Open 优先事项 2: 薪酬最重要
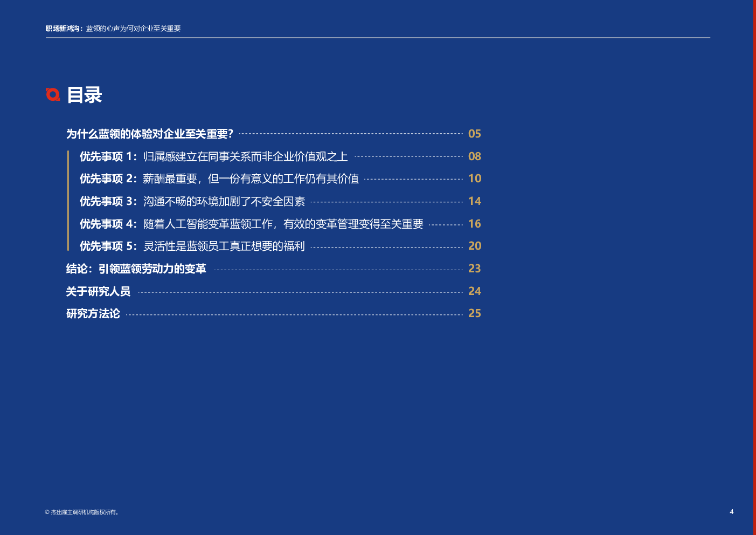 (219, 179)
